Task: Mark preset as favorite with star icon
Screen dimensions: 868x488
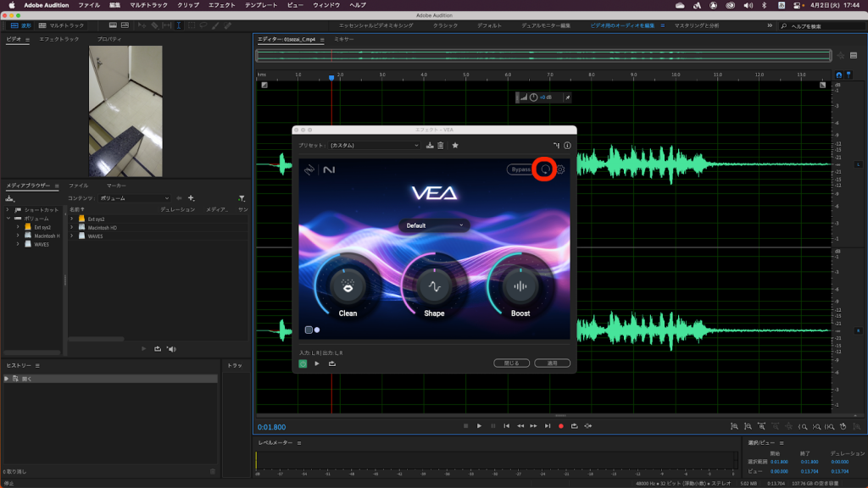Action: coord(455,146)
